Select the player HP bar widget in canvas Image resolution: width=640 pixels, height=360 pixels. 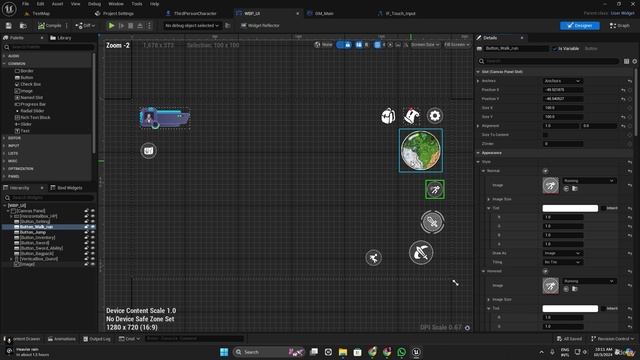tap(165, 118)
